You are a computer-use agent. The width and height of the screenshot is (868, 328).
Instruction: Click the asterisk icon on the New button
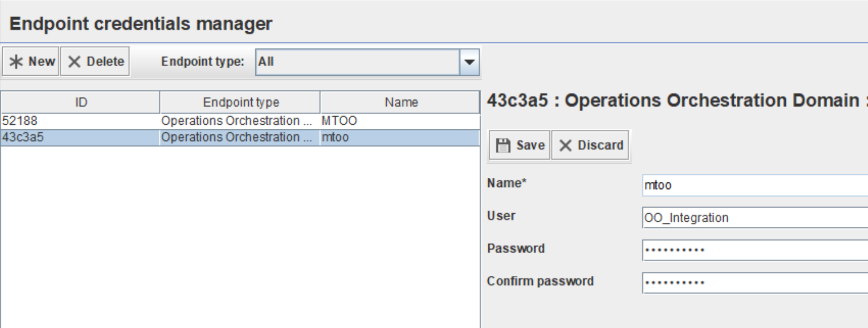pyautogui.click(x=17, y=61)
